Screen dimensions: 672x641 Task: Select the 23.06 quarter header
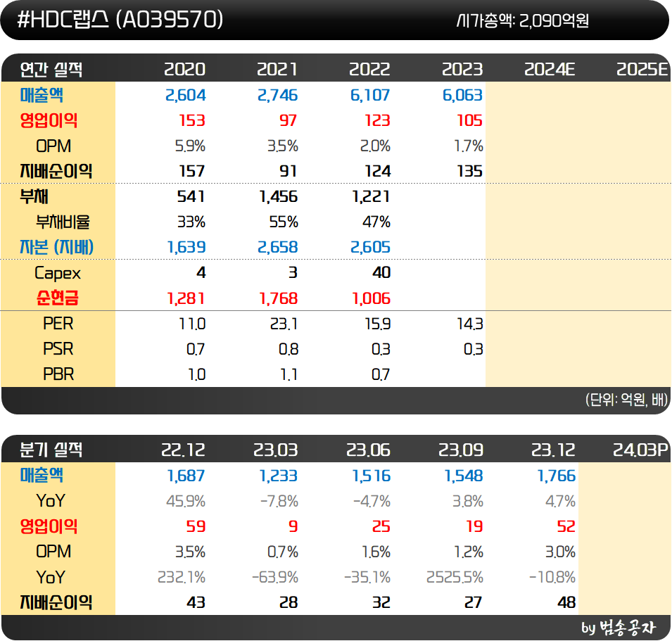click(368, 450)
